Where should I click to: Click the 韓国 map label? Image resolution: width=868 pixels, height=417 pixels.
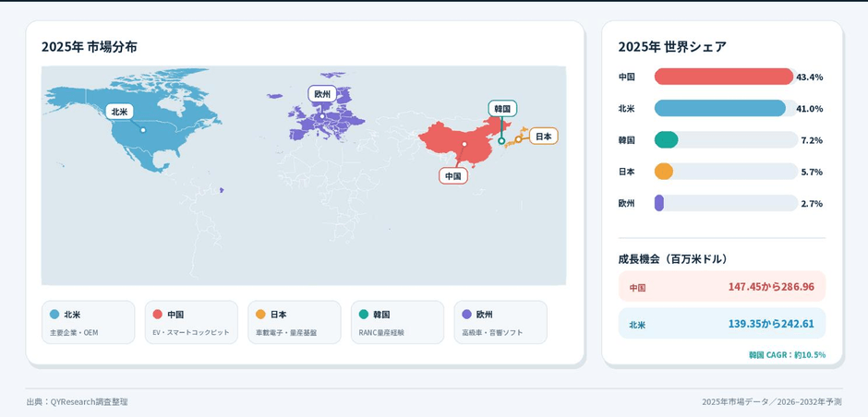(x=502, y=108)
